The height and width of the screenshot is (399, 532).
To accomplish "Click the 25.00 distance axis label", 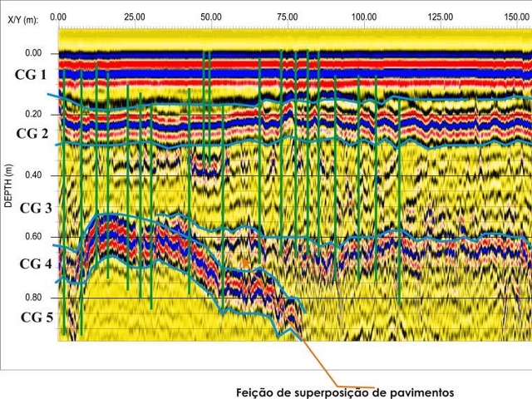I will pos(135,17).
